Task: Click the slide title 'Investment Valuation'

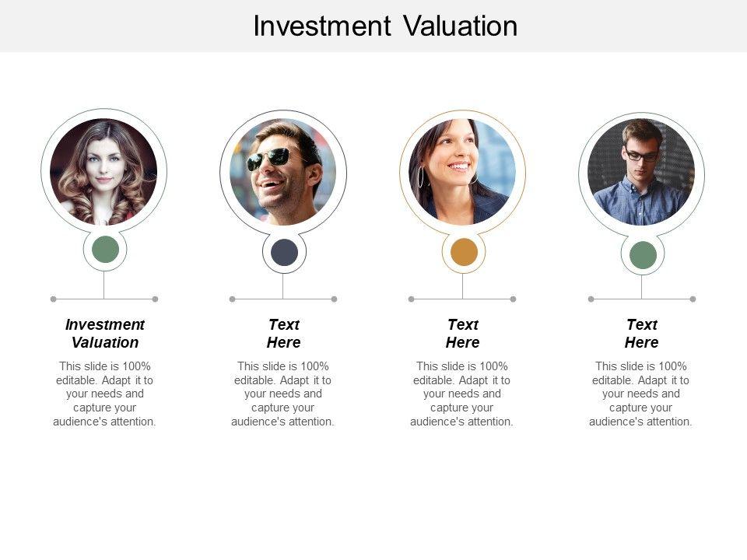Action: [385, 26]
